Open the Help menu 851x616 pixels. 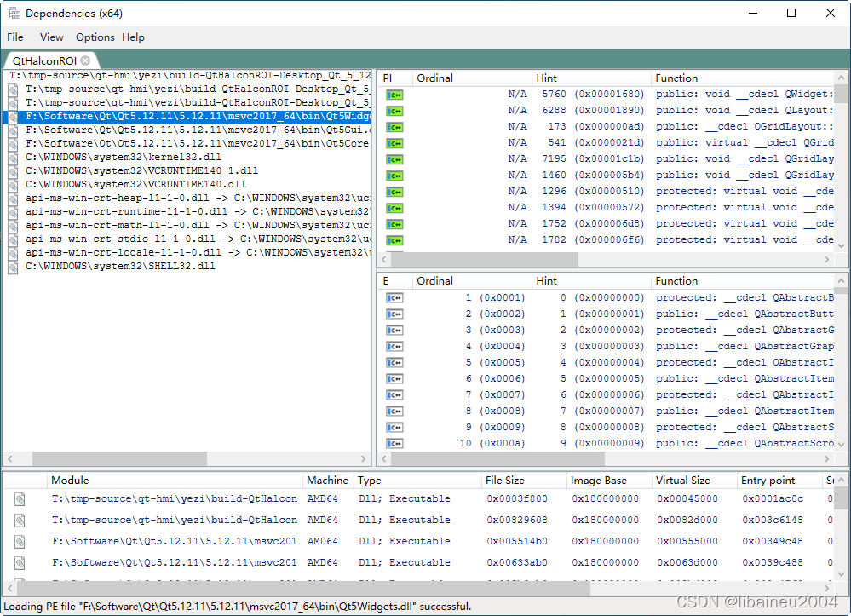[133, 37]
